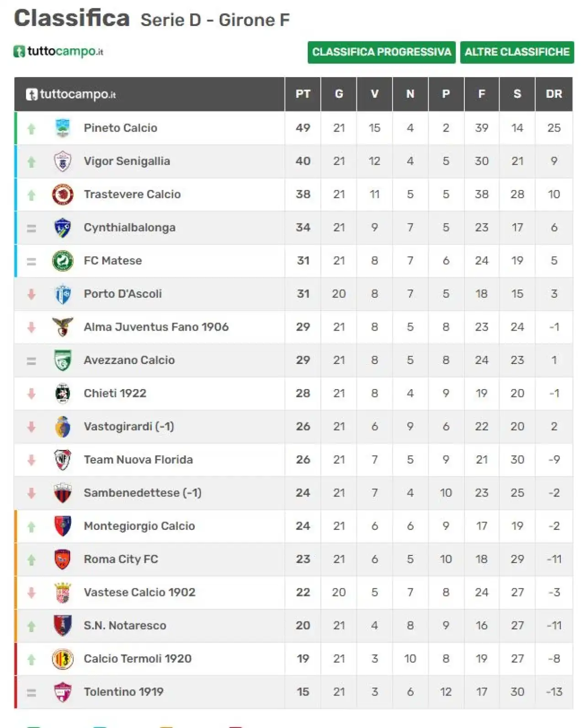Open the Cynthialbalonga team name link
The image size is (585, 728).
[x=129, y=227]
